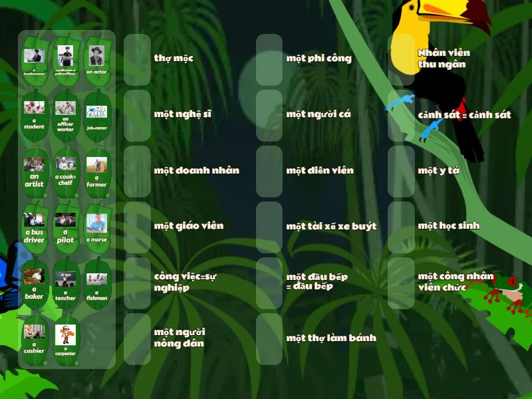This screenshot has width=532, height=399.
Task: Choose the 'a farmer' leaf tile
Action: coord(96,172)
